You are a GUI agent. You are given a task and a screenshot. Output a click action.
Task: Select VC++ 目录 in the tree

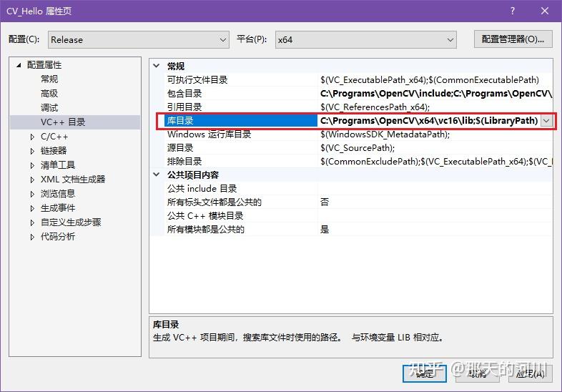point(63,122)
